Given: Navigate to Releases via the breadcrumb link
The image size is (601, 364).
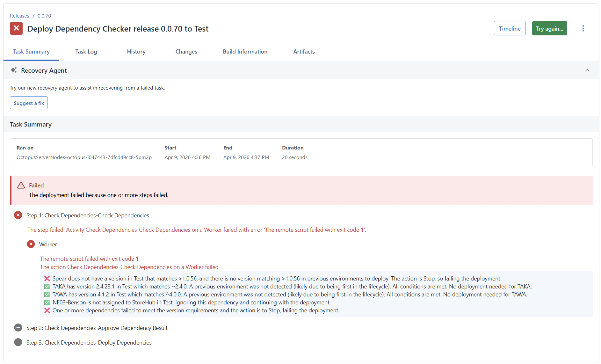Looking at the screenshot, I should [19, 16].
